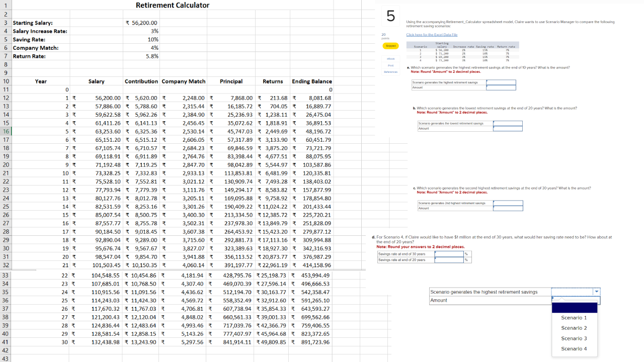Select the Saving Rate 10% value cell
This screenshot has width=644, height=362.
[x=141, y=39]
